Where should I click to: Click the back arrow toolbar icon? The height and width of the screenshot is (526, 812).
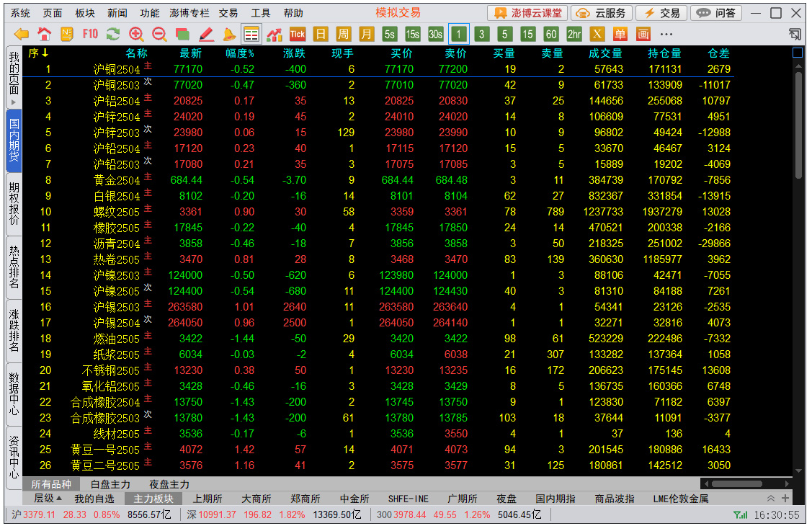click(x=21, y=35)
